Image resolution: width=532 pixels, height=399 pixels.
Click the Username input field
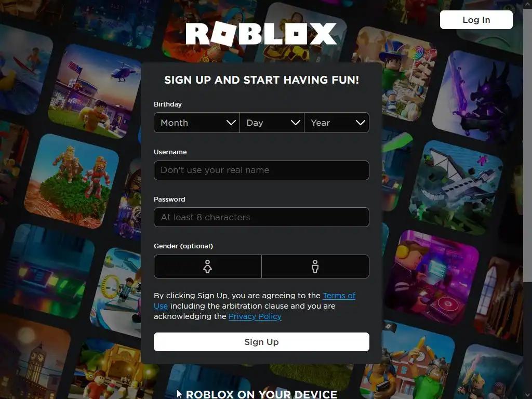point(261,170)
